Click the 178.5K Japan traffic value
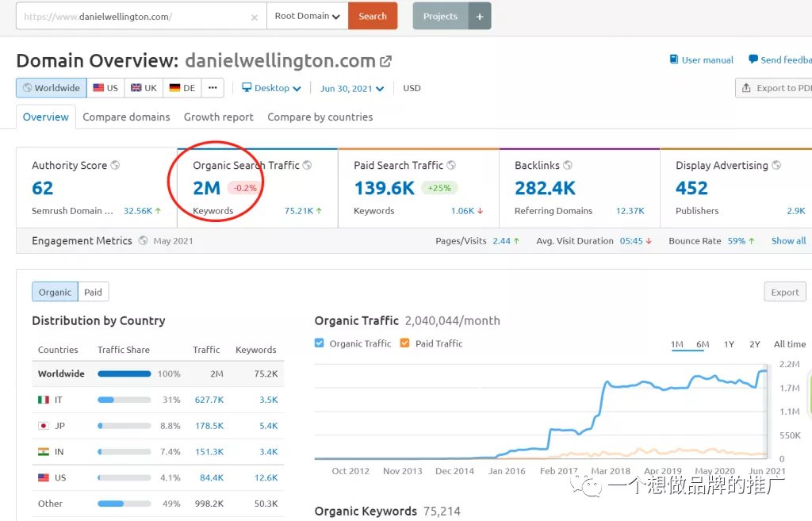The image size is (812, 521). [209, 426]
